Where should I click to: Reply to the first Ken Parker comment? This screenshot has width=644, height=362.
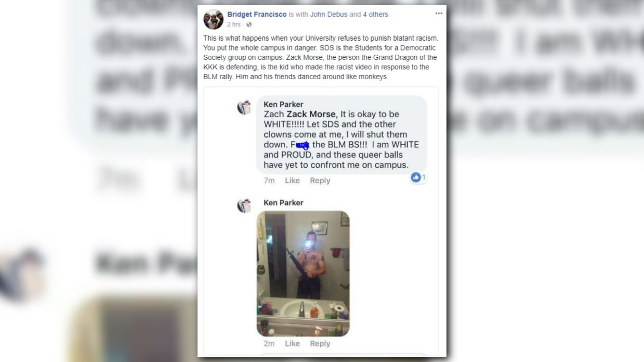click(x=320, y=180)
